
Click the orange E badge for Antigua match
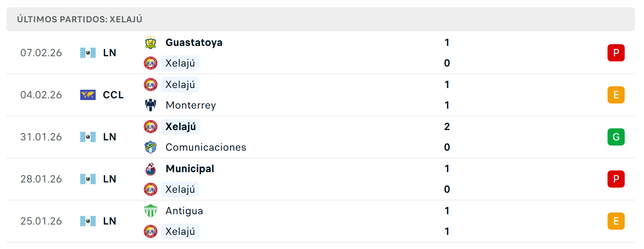[616, 221]
